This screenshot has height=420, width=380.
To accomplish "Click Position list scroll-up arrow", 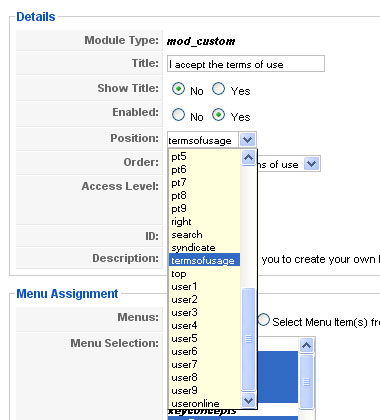I will pos(248,157).
